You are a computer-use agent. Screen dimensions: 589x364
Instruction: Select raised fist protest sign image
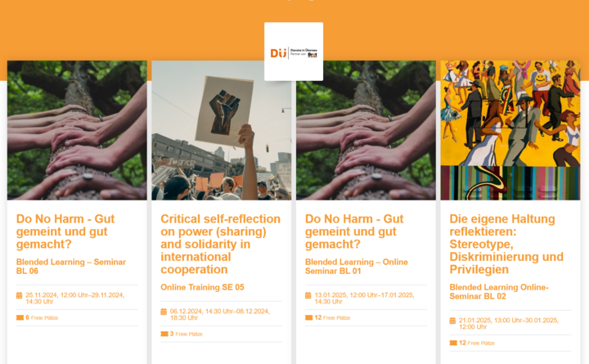pyautogui.click(x=222, y=130)
